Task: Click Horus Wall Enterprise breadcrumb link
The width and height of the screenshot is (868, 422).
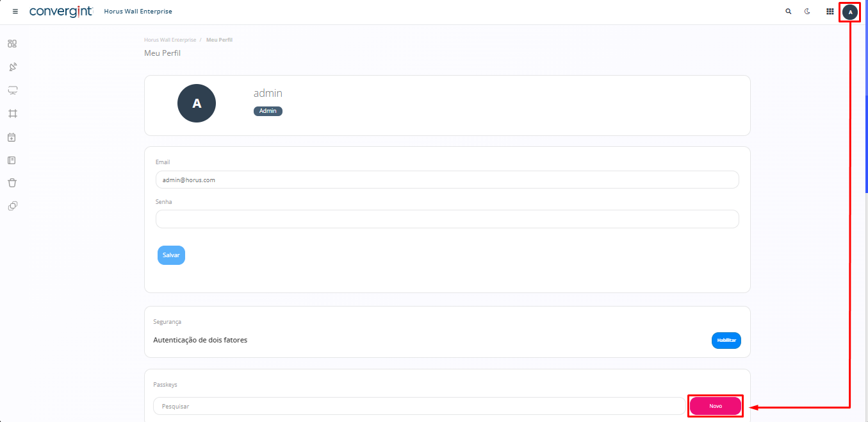Action: coord(170,40)
